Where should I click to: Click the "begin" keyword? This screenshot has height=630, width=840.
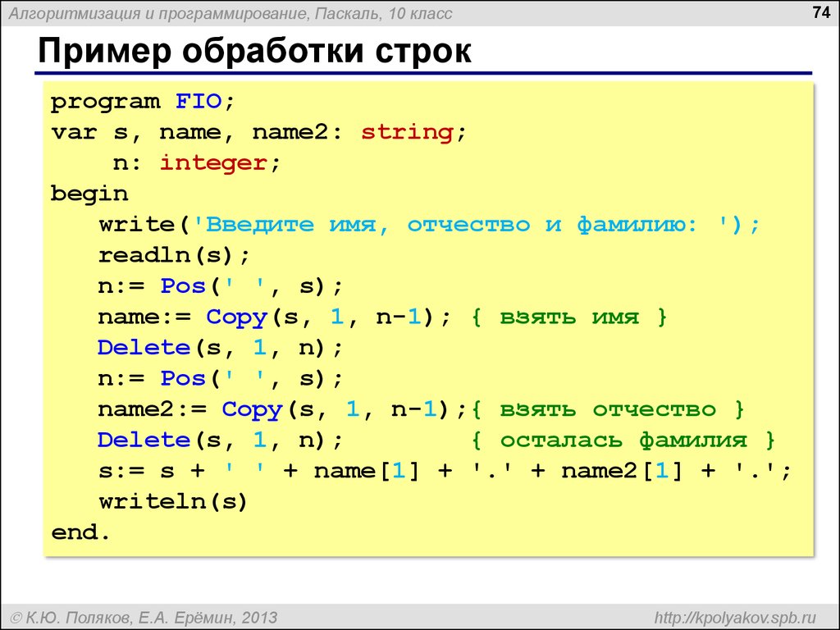click(x=89, y=194)
